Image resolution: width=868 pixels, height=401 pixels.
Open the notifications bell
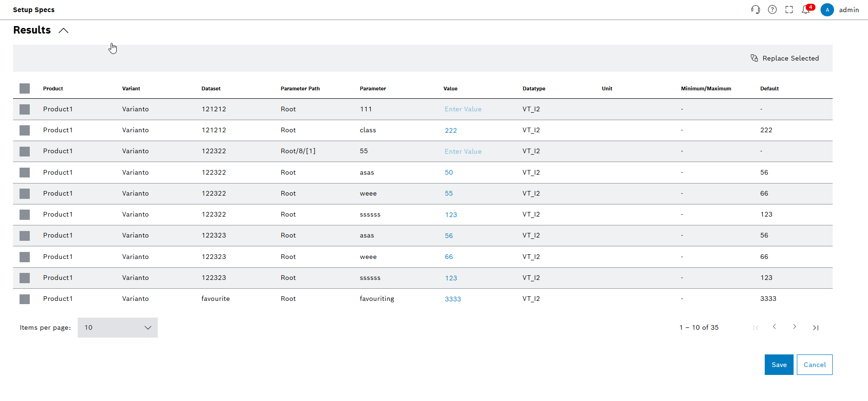806,10
